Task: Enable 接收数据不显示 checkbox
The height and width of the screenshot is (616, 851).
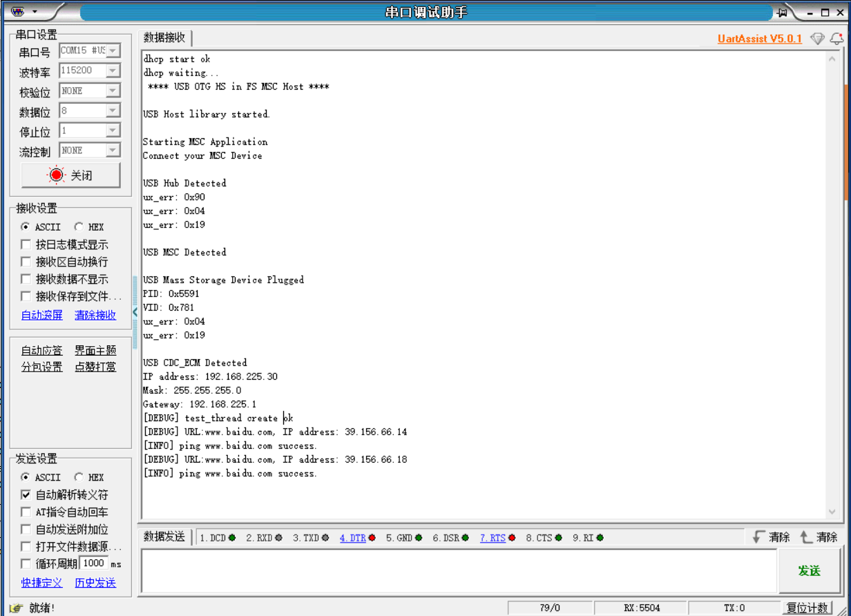Action: pyautogui.click(x=26, y=279)
